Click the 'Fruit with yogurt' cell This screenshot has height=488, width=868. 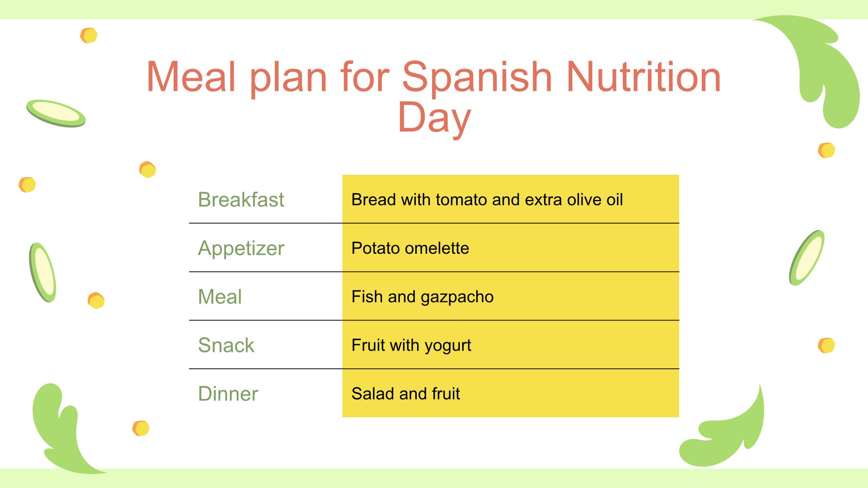click(510, 345)
